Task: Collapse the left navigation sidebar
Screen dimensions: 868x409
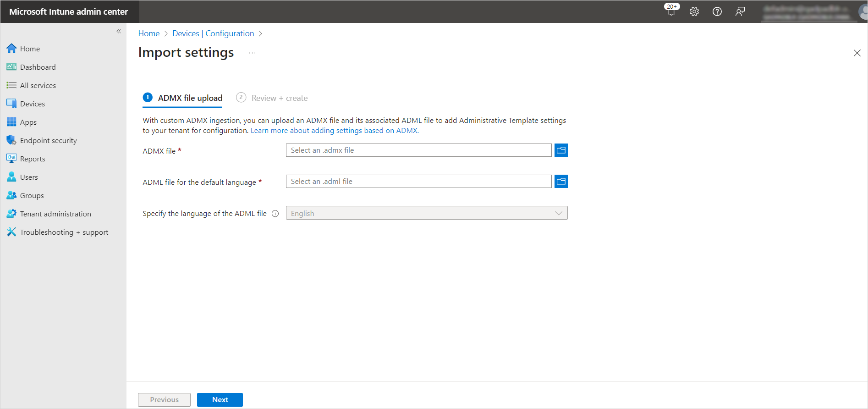Action: [119, 31]
